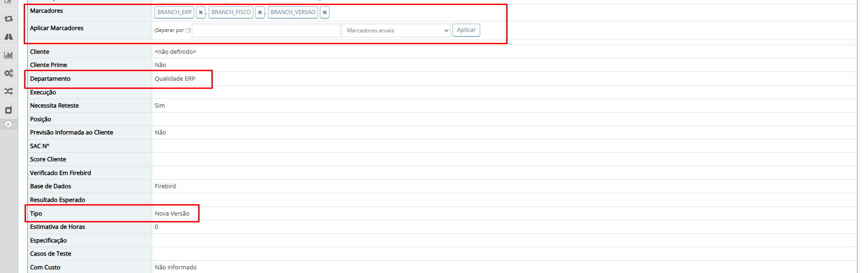The image size is (868, 273).
Task: Open the BRANCH_FISCO tag link
Action: (231, 12)
